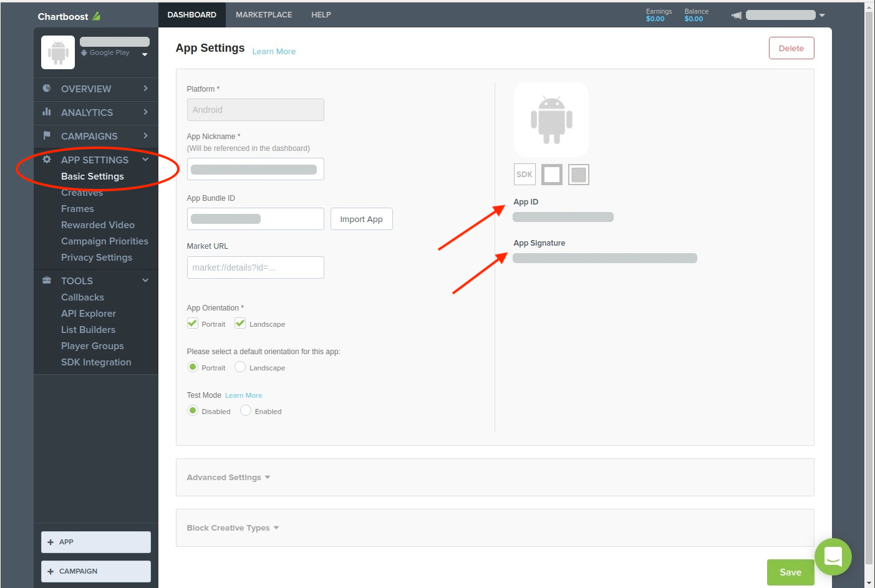Click the Tools briefcase icon in sidebar
The height and width of the screenshot is (588, 875).
click(x=47, y=281)
